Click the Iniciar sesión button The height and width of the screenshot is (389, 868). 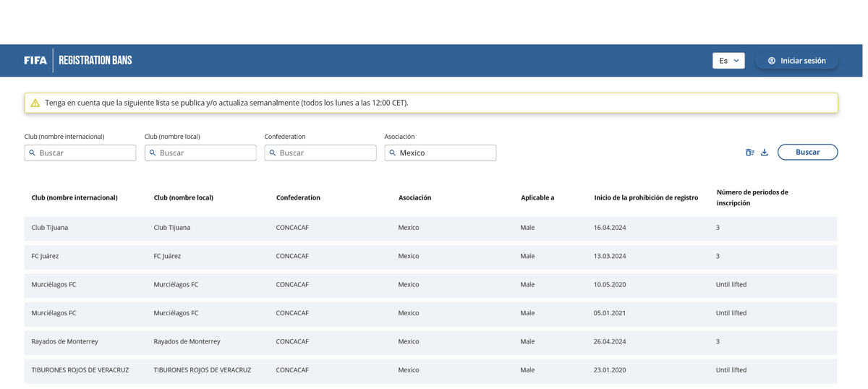[x=796, y=61]
